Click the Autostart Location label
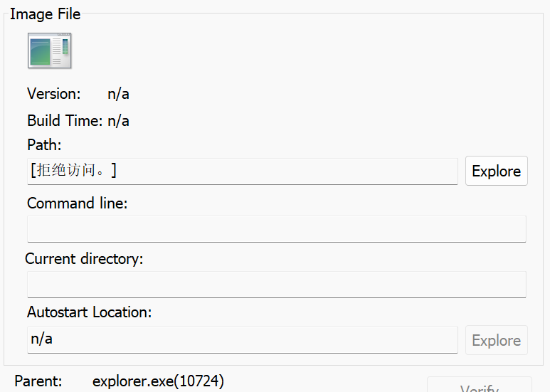550x392 pixels. click(x=89, y=312)
